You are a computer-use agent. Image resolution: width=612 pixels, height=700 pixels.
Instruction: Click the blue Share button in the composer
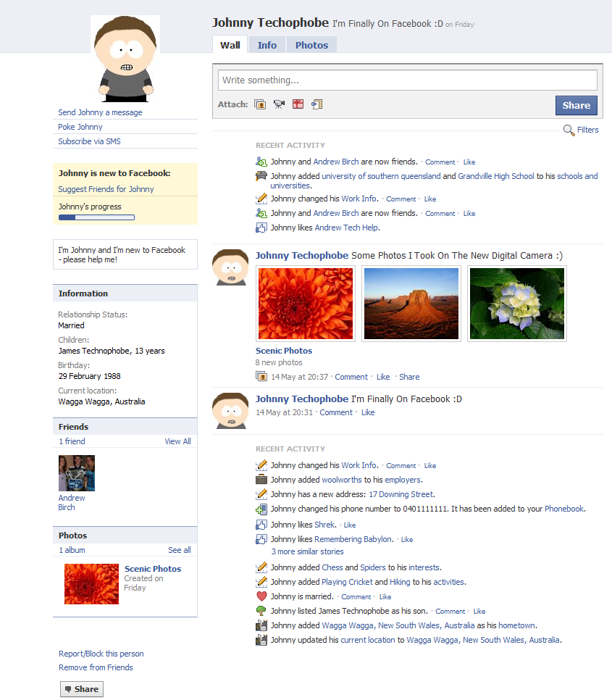(576, 105)
